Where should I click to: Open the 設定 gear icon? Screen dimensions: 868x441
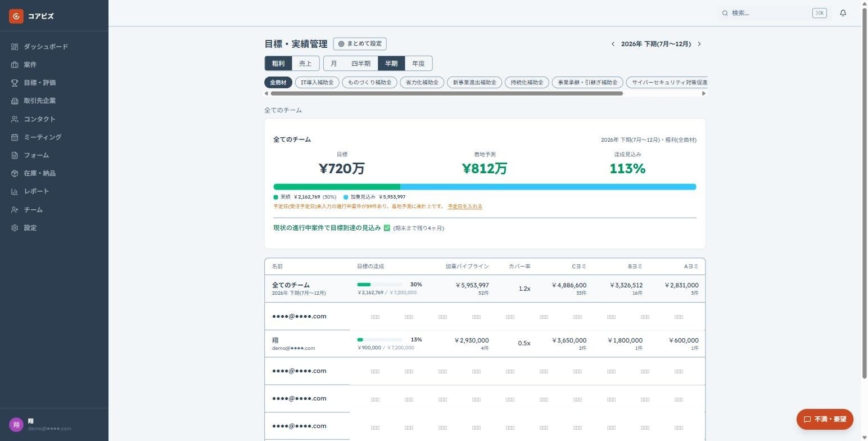point(15,228)
